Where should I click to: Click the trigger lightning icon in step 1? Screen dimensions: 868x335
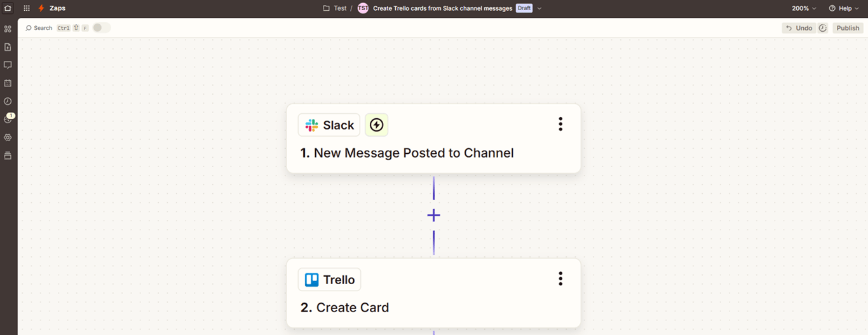[x=377, y=125]
